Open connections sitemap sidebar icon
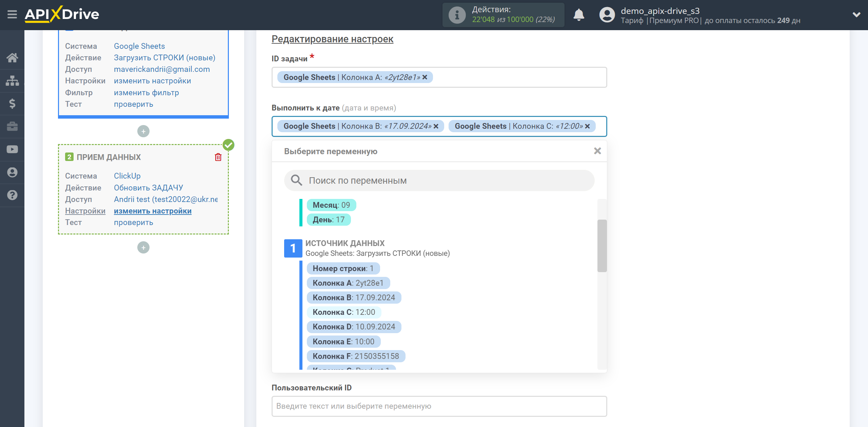 pyautogui.click(x=12, y=81)
